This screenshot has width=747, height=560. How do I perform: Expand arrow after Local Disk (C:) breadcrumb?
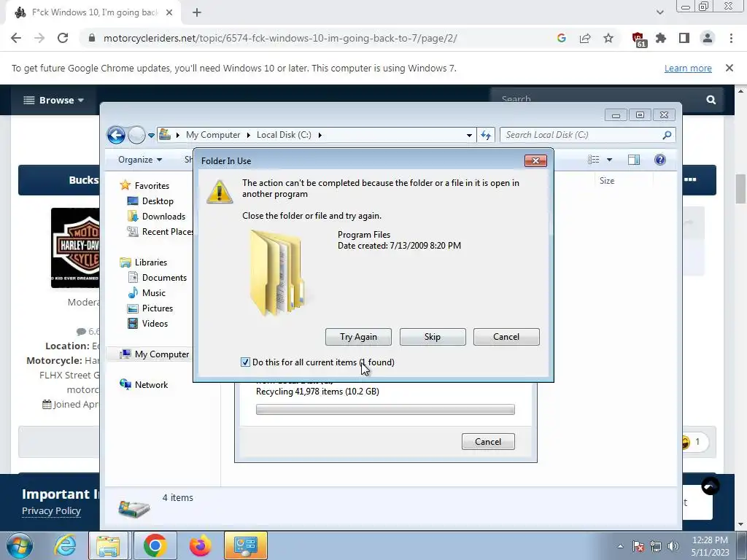pyautogui.click(x=320, y=135)
